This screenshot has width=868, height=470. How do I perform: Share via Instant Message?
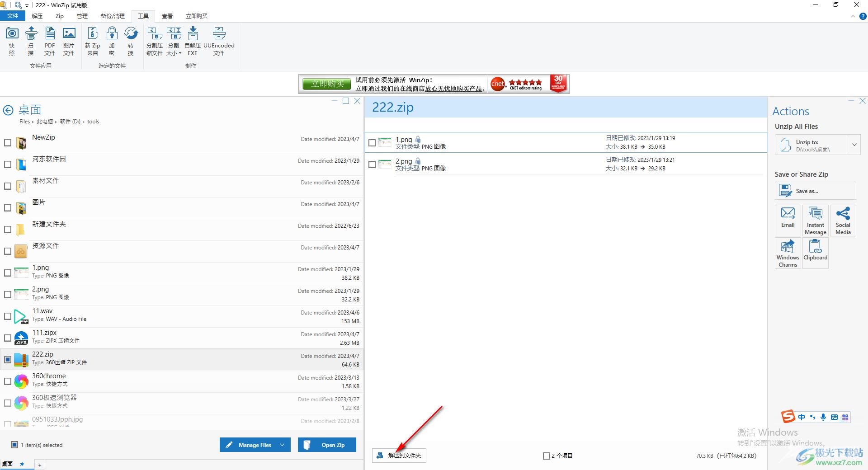pyautogui.click(x=815, y=220)
